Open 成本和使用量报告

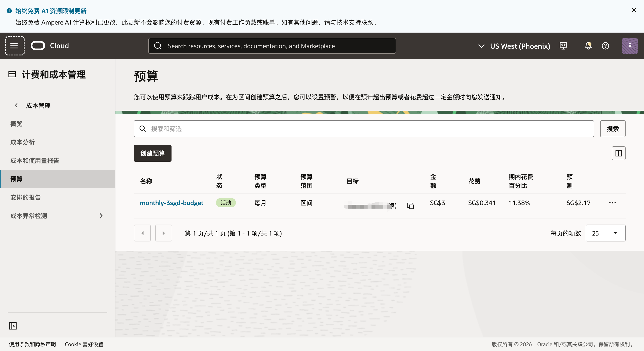pos(35,161)
